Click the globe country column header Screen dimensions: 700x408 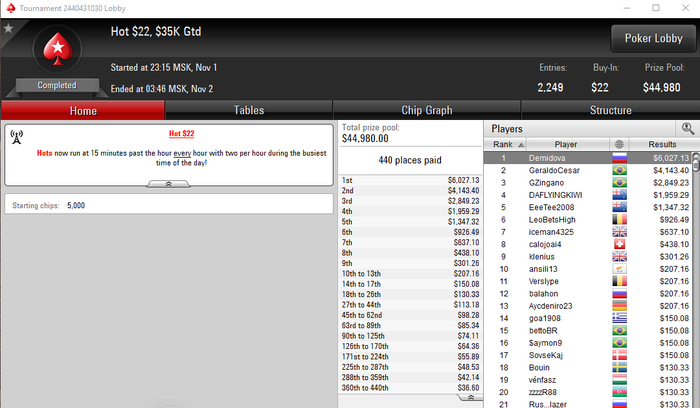pos(619,144)
